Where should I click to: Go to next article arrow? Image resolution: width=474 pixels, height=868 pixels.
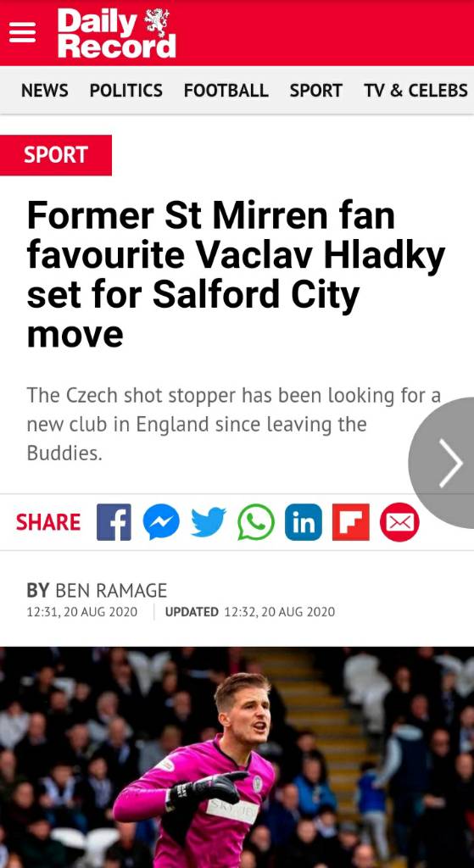[444, 463]
